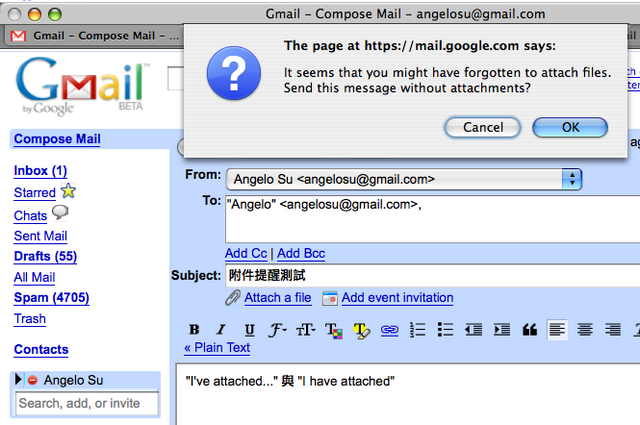Click the paperclip attachment icon
640x425 pixels.
[x=233, y=298]
